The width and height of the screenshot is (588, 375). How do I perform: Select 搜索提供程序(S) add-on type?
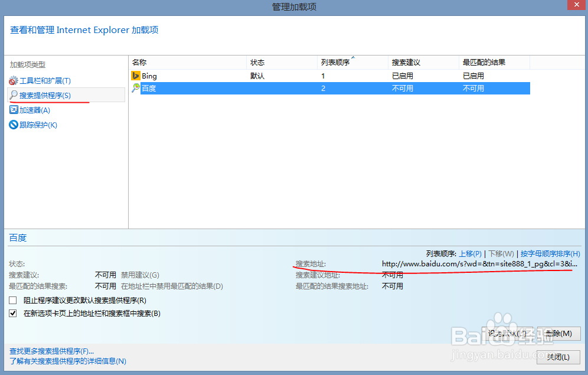pyautogui.click(x=45, y=95)
